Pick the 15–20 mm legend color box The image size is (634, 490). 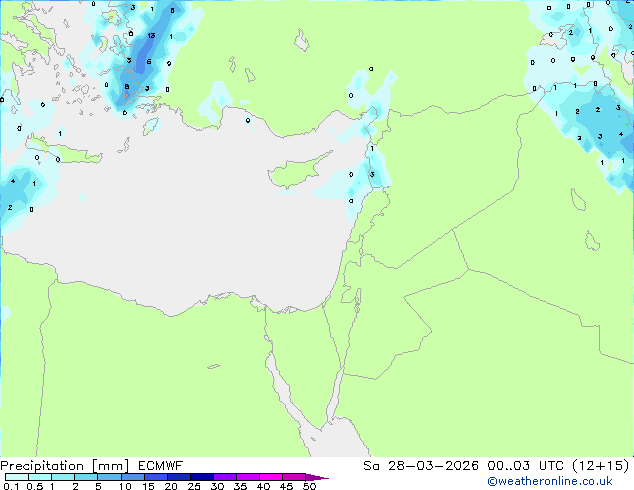coord(156,477)
